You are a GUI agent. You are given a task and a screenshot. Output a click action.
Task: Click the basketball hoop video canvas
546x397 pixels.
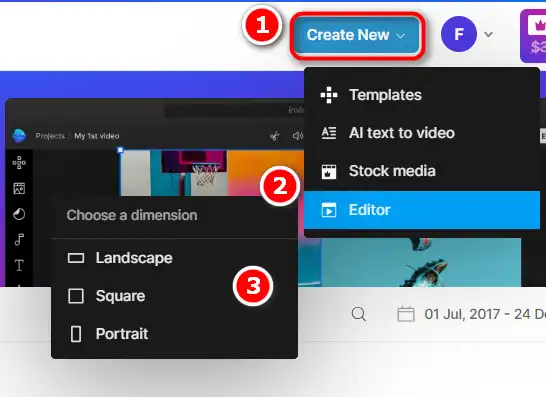click(x=212, y=173)
